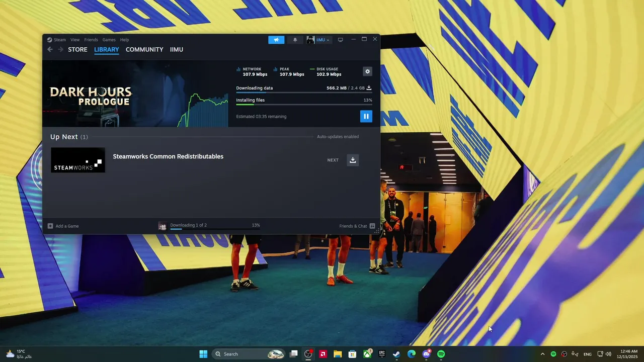
Task: Open download settings gear
Action: 367,71
